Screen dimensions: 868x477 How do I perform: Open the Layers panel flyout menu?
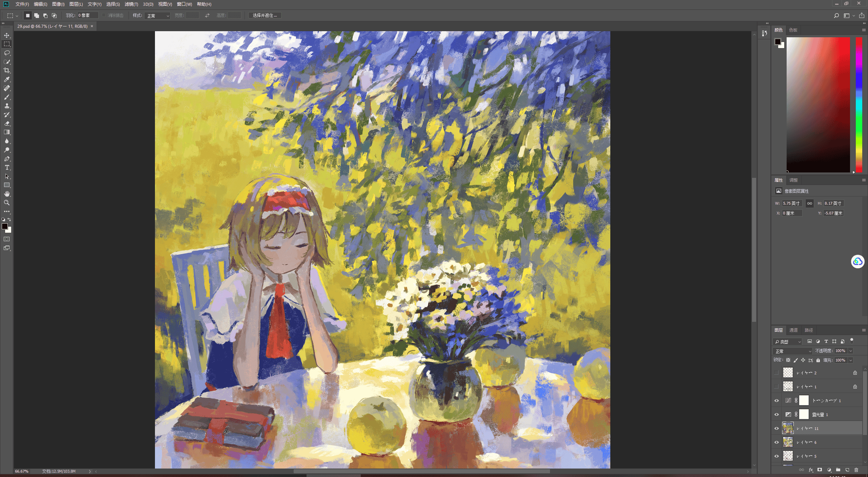[864, 330]
